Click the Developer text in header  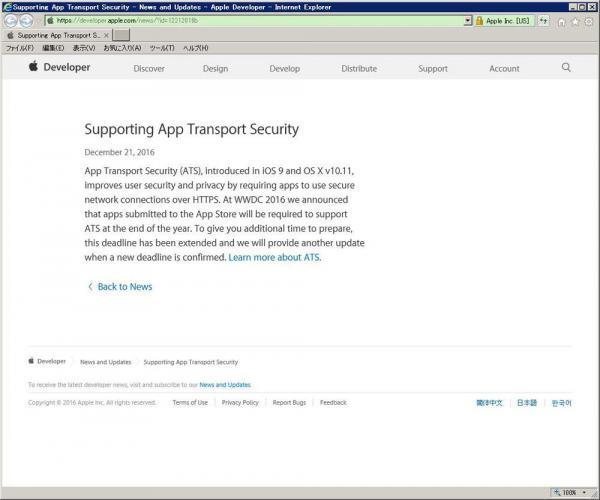(67, 67)
